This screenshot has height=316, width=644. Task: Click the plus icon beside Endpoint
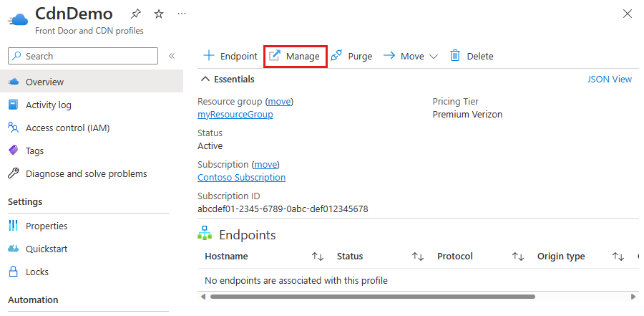(209, 56)
